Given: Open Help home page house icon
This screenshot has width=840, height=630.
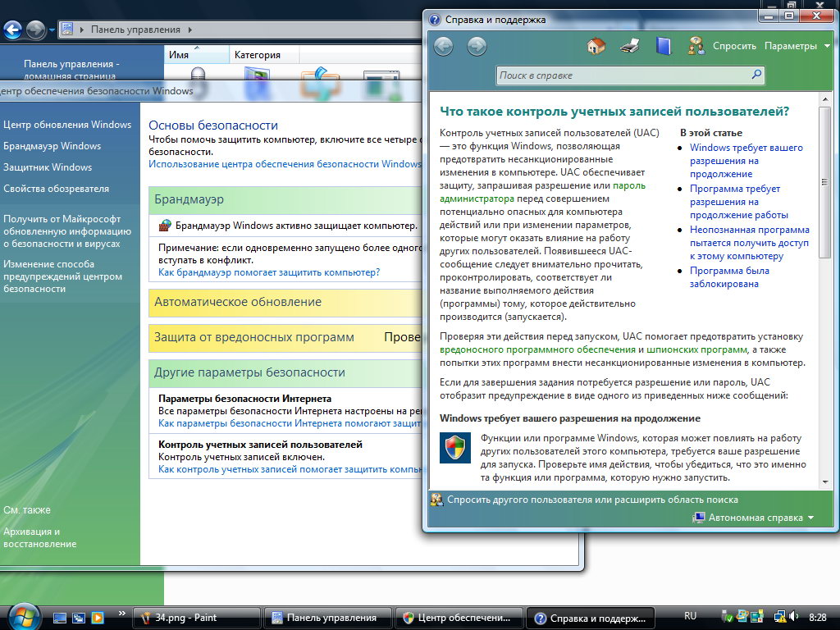Looking at the screenshot, I should [596, 46].
